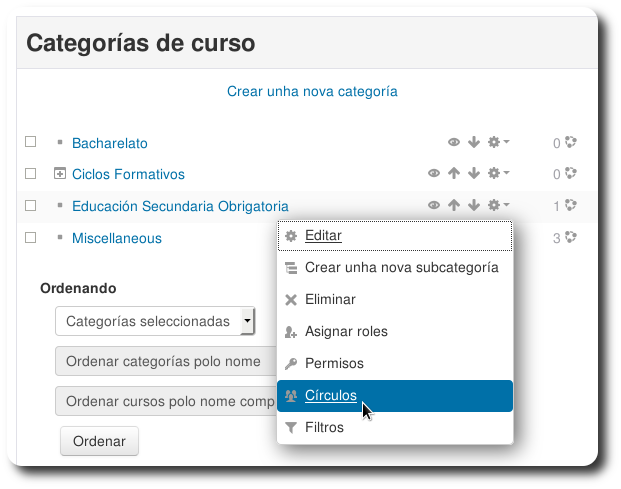The image size is (621, 489).
Task: Click the Asignar roles user icon
Action: 291,332
